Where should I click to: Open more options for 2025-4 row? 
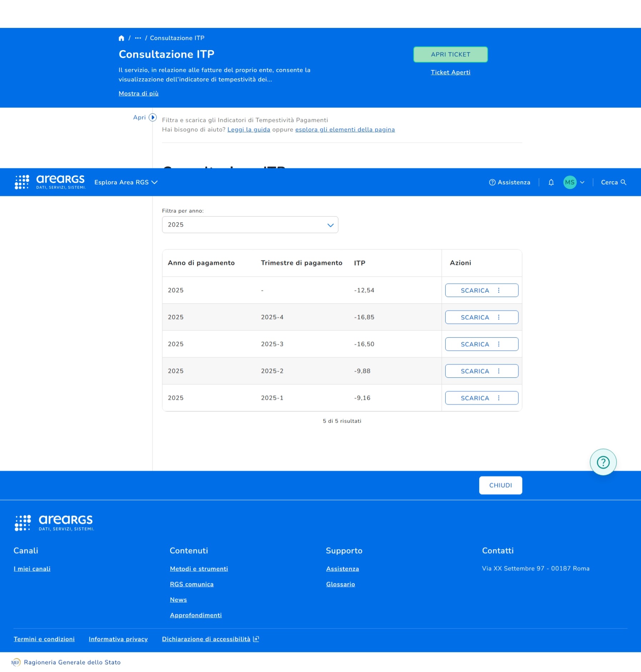[x=499, y=317]
